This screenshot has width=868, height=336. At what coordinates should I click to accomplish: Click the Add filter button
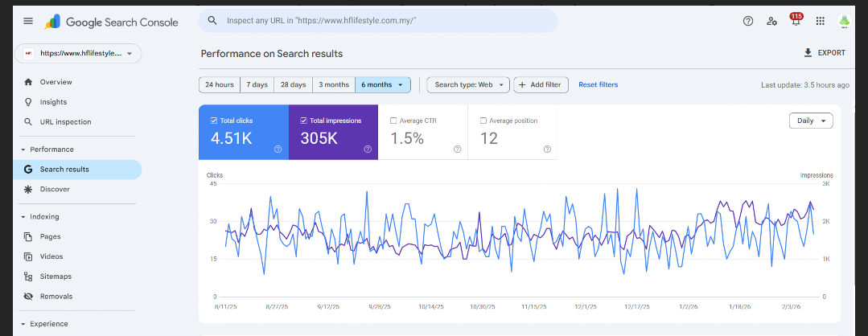pyautogui.click(x=541, y=84)
